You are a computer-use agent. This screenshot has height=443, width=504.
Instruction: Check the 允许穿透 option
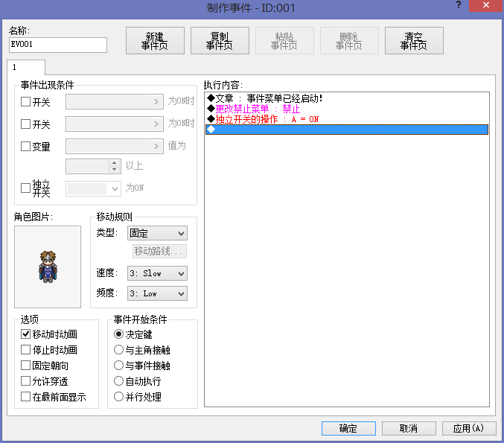coord(25,381)
